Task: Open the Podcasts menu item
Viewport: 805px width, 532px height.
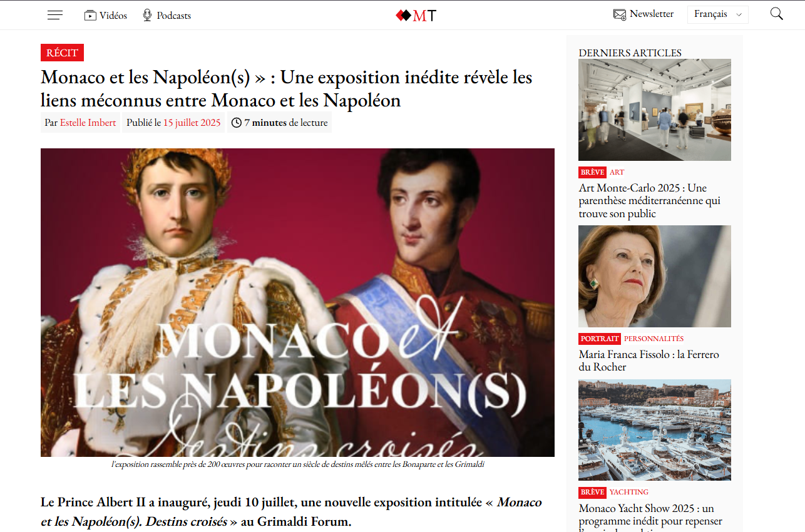Action: pos(173,16)
